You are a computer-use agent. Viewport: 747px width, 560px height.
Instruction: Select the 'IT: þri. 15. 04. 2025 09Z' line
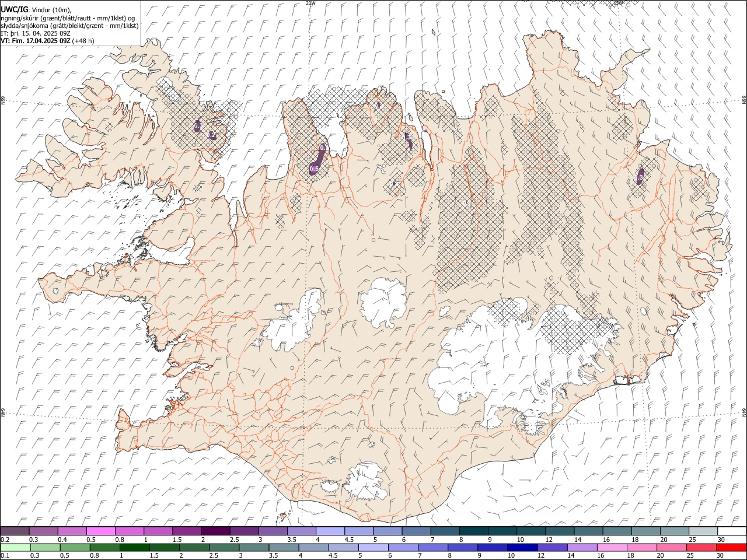coord(35,33)
